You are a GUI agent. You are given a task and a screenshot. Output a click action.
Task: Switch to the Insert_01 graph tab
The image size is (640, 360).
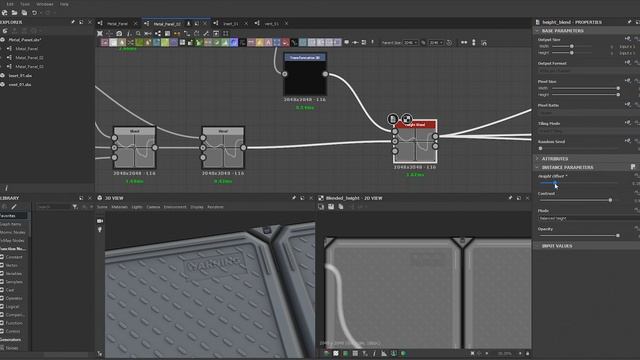[x=231, y=24]
